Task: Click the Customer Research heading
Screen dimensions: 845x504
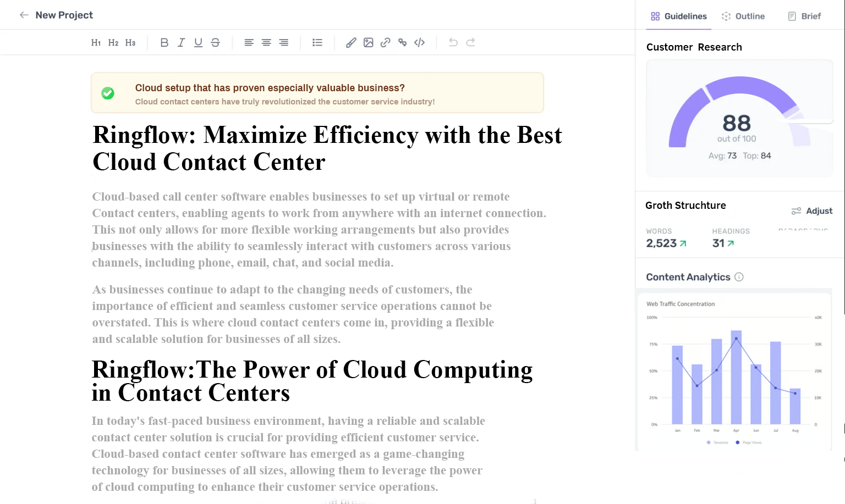Action: 694,47
